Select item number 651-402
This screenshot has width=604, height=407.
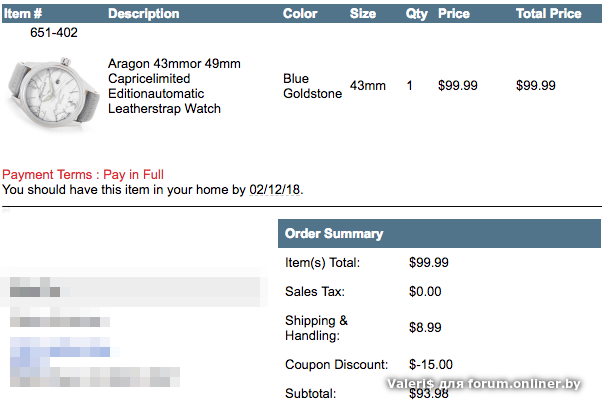click(x=54, y=33)
